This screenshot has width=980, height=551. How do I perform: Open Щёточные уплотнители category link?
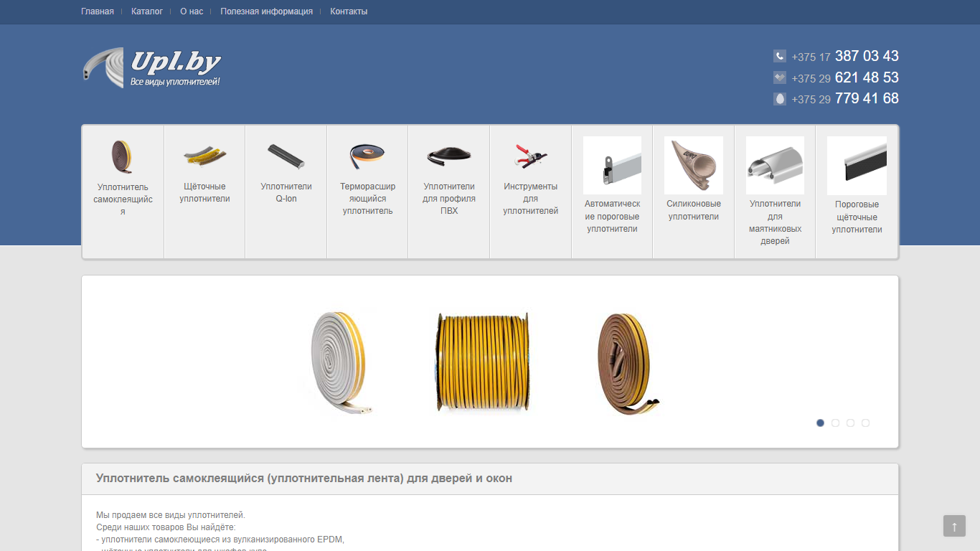204,192
